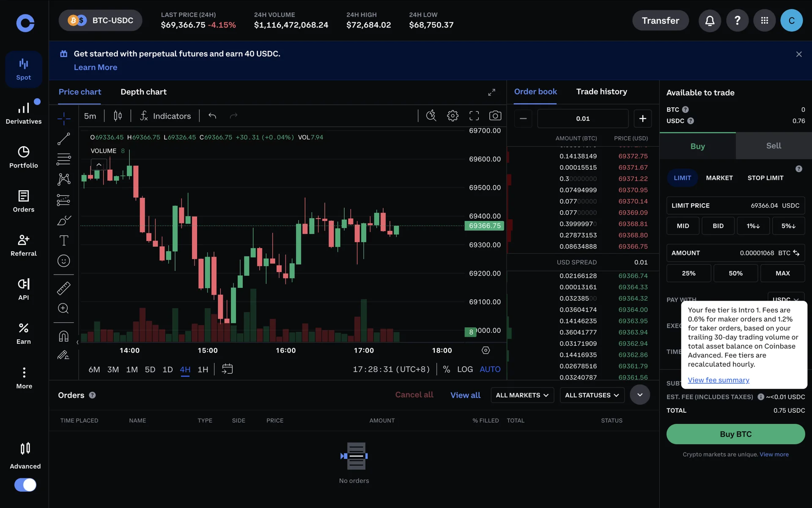Open the candlestick chart style icon
The height and width of the screenshot is (508, 812).
(118, 116)
